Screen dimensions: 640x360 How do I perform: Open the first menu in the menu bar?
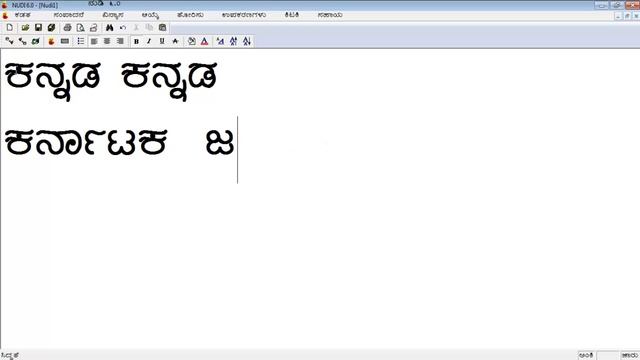pos(22,15)
